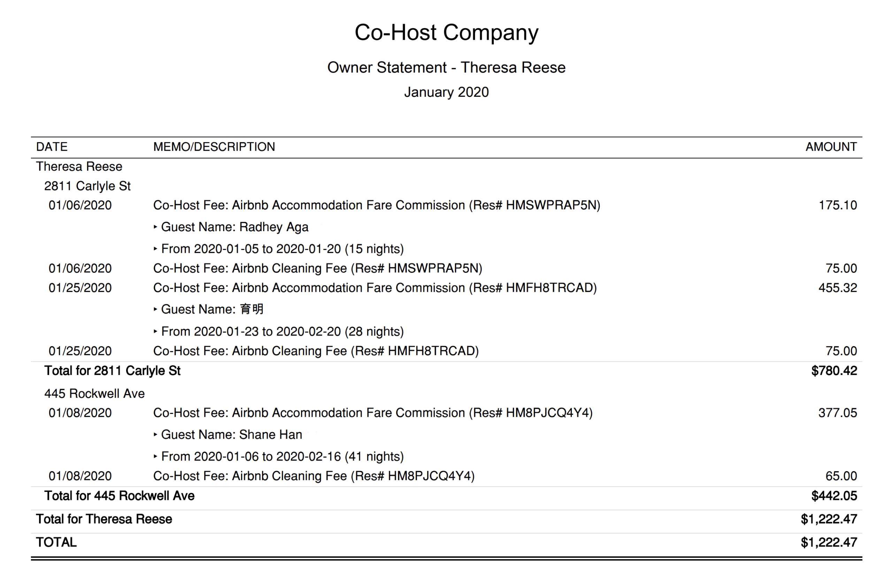Select the 445 Rockwell Ave property heading
Viewport: 892px width, 588px height.
coord(94,393)
